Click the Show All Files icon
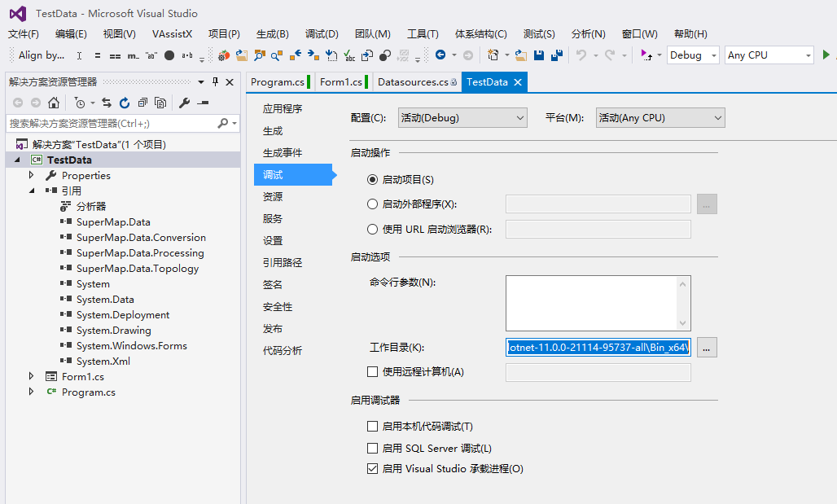Image resolution: width=837 pixels, height=504 pixels. (x=160, y=103)
